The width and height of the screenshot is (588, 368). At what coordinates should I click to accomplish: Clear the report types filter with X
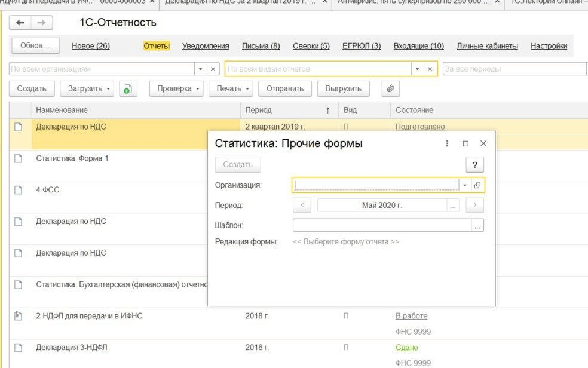point(430,69)
